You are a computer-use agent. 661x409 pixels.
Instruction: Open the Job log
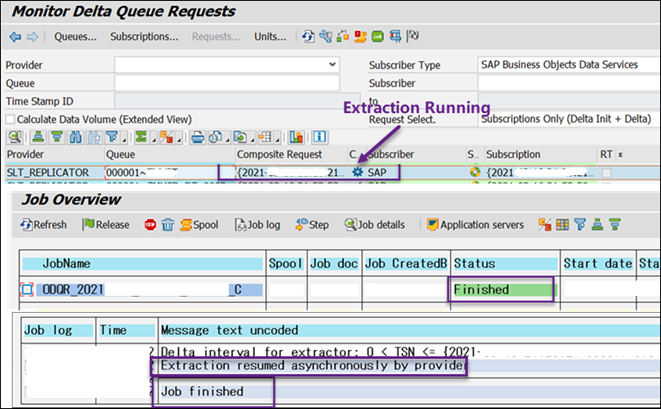258,225
